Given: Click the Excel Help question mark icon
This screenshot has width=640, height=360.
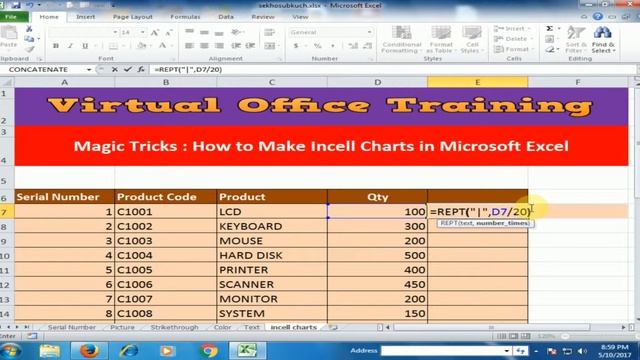Looking at the screenshot, I should (x=598, y=16).
